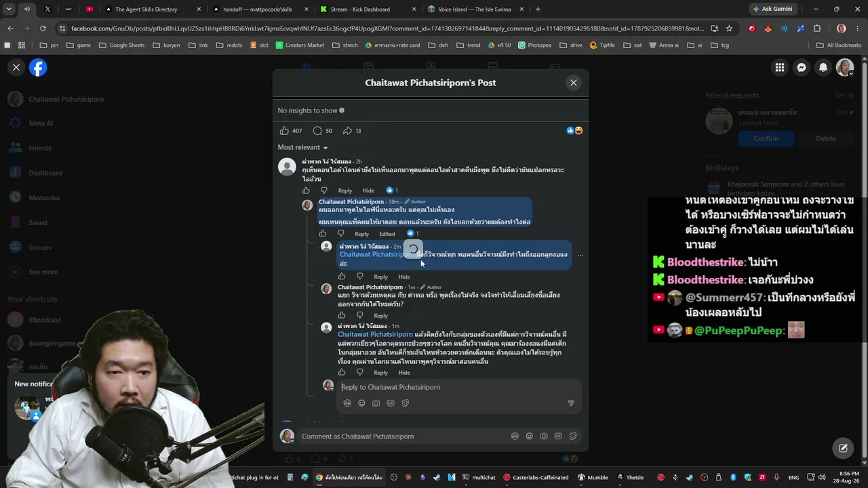
Task: Add a GIF in the reply box
Action: pyautogui.click(x=391, y=403)
